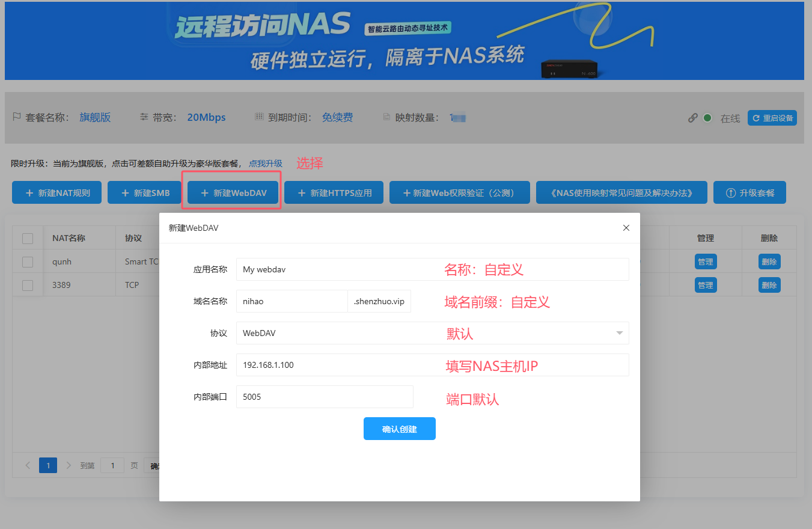Click the 内部地址 input field
The width and height of the screenshot is (812, 529).
click(x=432, y=365)
